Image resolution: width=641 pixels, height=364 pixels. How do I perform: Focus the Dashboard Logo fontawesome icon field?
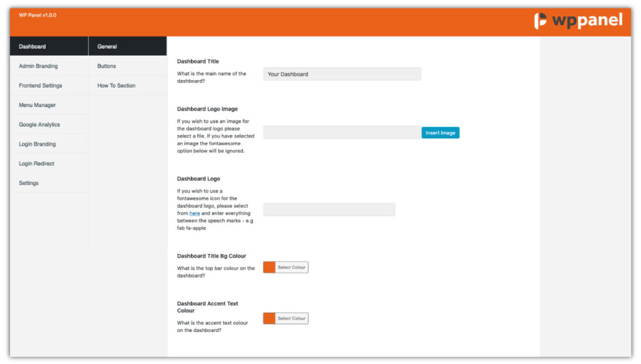click(329, 210)
